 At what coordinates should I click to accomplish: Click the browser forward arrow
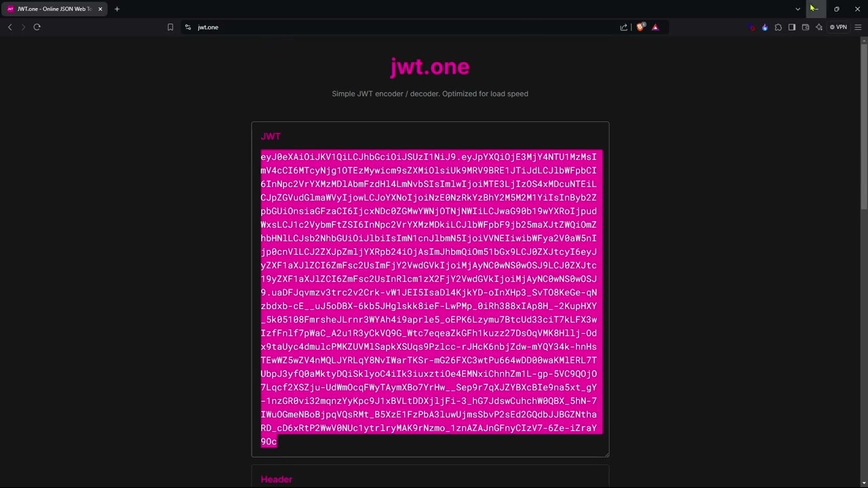[x=23, y=27]
